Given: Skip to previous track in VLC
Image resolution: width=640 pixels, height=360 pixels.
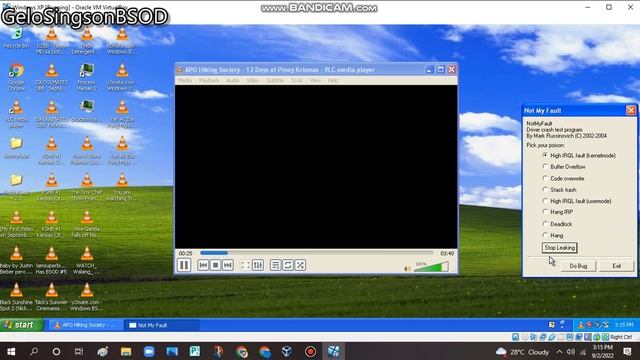Looking at the screenshot, I should [x=203, y=265].
